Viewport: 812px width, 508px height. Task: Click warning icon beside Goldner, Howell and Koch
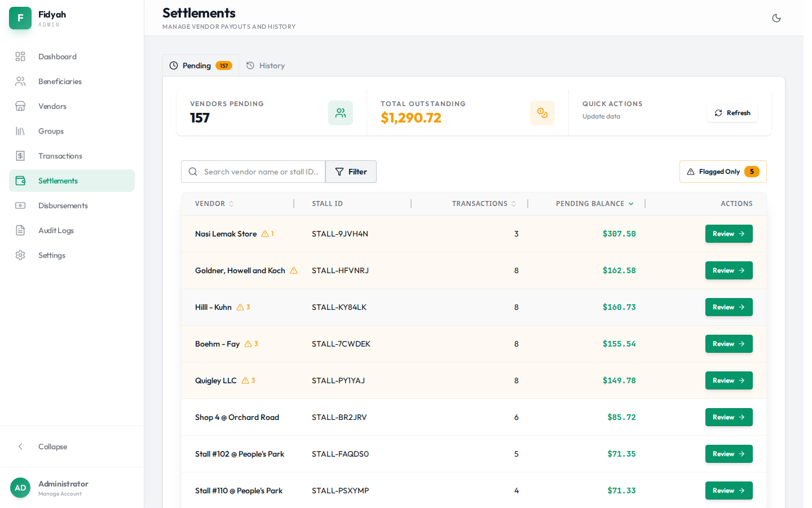pyautogui.click(x=294, y=270)
